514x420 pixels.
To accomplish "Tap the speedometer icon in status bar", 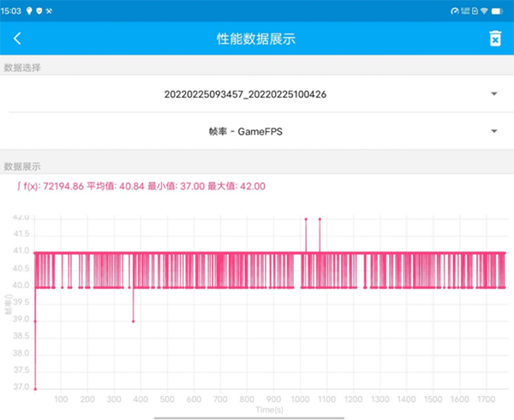I will [455, 9].
